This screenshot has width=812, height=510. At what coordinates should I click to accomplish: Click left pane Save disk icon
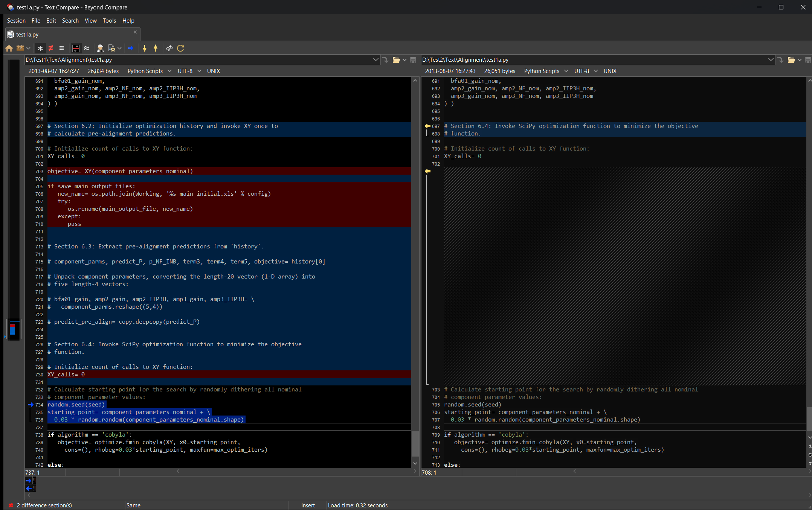click(413, 60)
